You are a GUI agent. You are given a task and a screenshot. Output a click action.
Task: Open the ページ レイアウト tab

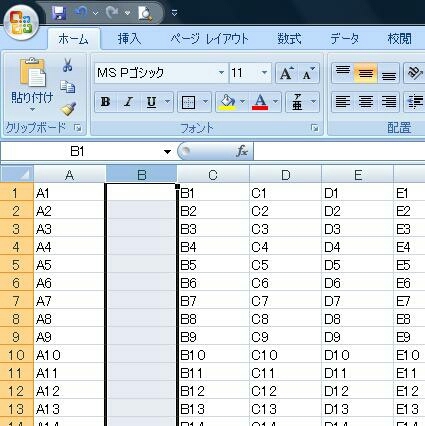click(209, 39)
